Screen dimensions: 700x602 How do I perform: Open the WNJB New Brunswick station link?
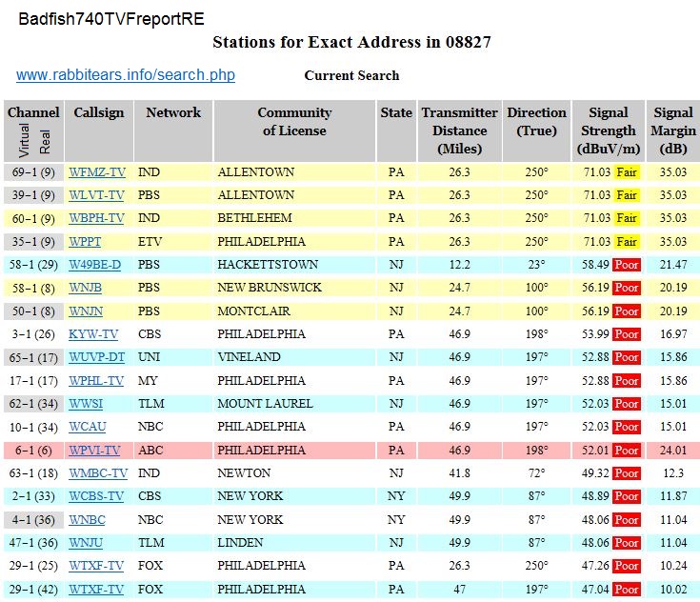(x=87, y=288)
